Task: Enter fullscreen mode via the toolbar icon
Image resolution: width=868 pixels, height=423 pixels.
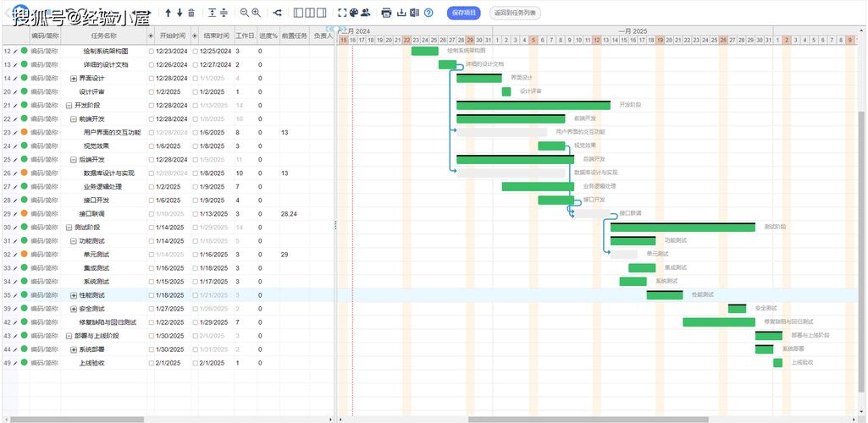Action: click(341, 13)
